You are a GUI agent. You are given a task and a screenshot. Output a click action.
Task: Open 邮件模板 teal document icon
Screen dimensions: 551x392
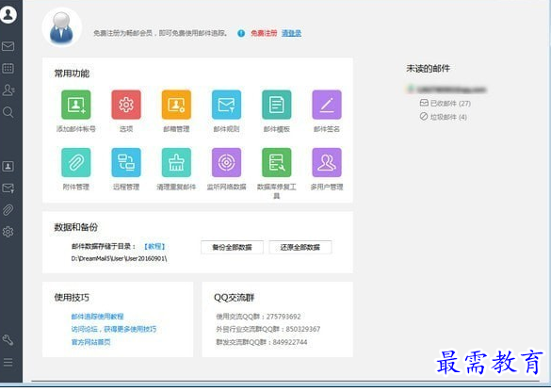(277, 105)
